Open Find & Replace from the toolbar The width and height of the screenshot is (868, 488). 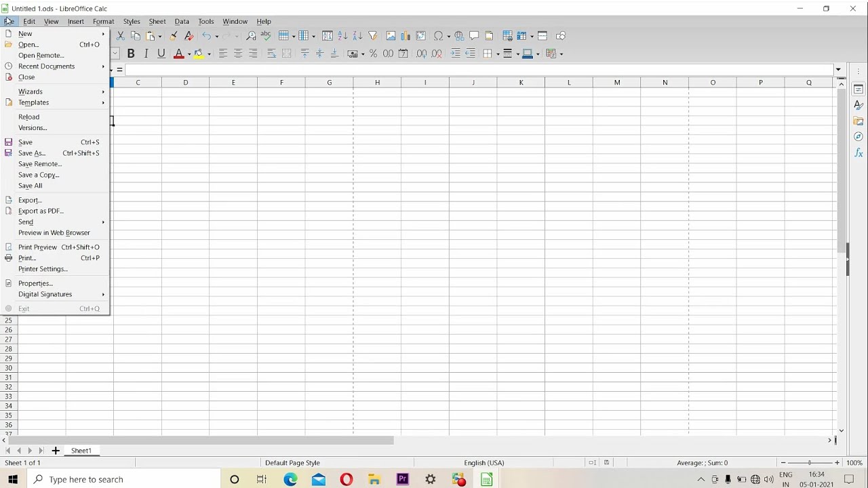251,36
